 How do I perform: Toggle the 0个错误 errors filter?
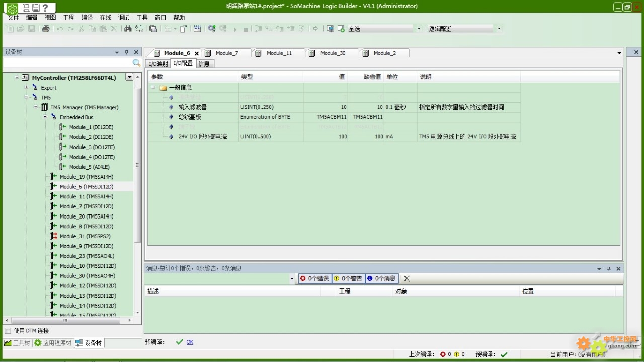[314, 278]
